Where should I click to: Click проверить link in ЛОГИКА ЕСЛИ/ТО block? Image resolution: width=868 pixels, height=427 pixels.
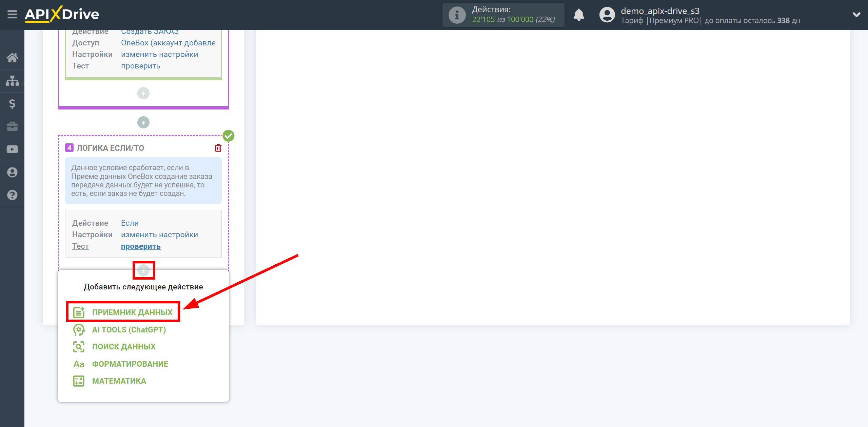[140, 246]
